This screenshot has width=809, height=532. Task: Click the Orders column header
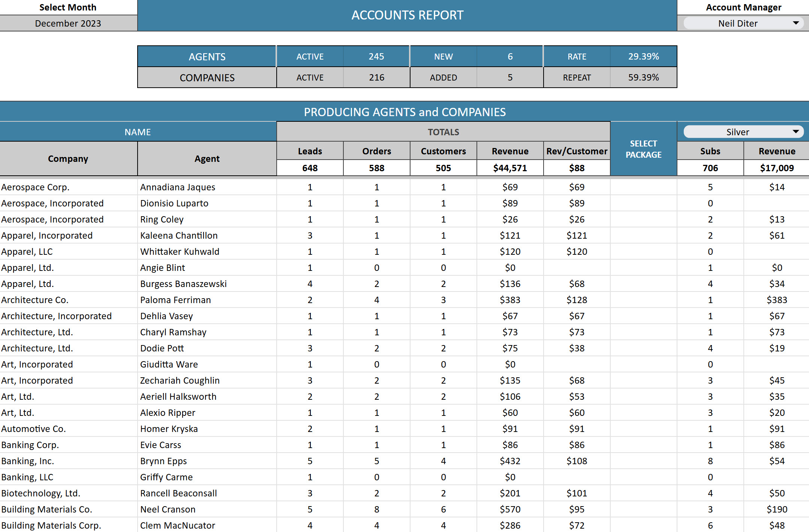coord(377,151)
